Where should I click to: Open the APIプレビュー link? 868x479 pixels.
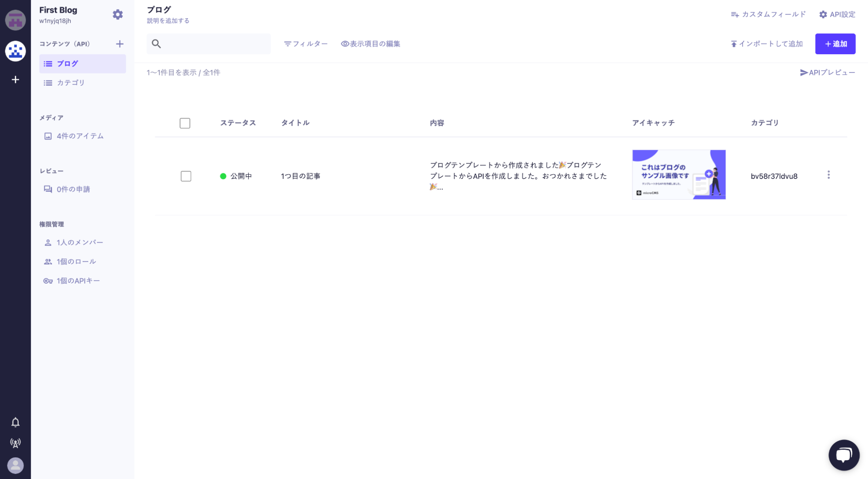[x=827, y=73]
